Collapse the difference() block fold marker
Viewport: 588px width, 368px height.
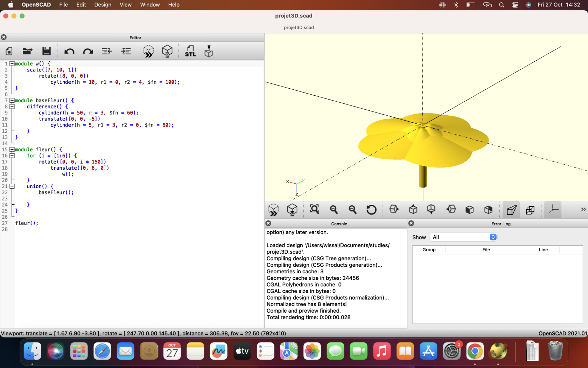[x=12, y=107]
